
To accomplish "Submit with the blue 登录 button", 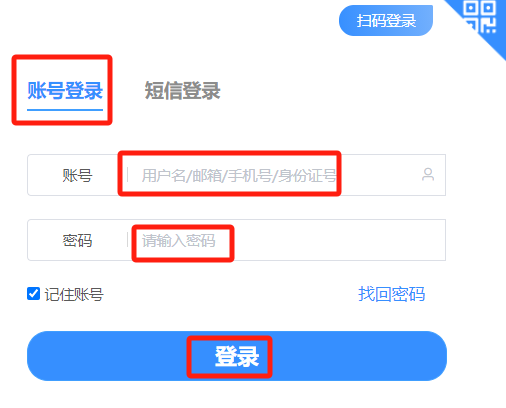I will [237, 356].
